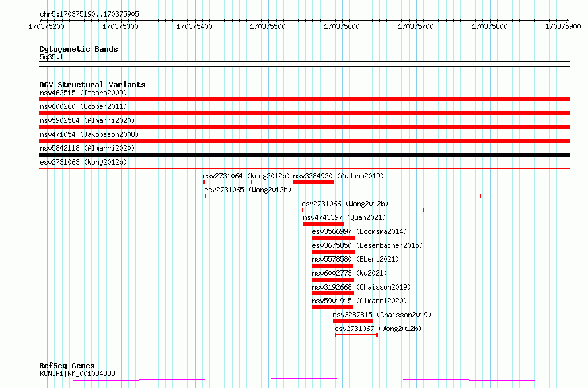The width and height of the screenshot is (588, 388).
Task: Click ruler tick label 170375700
Action: (x=416, y=26)
